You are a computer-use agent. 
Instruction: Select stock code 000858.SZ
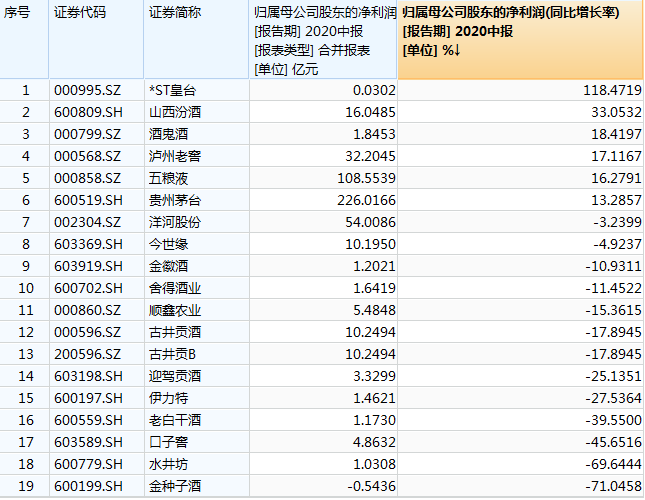pos(87,178)
